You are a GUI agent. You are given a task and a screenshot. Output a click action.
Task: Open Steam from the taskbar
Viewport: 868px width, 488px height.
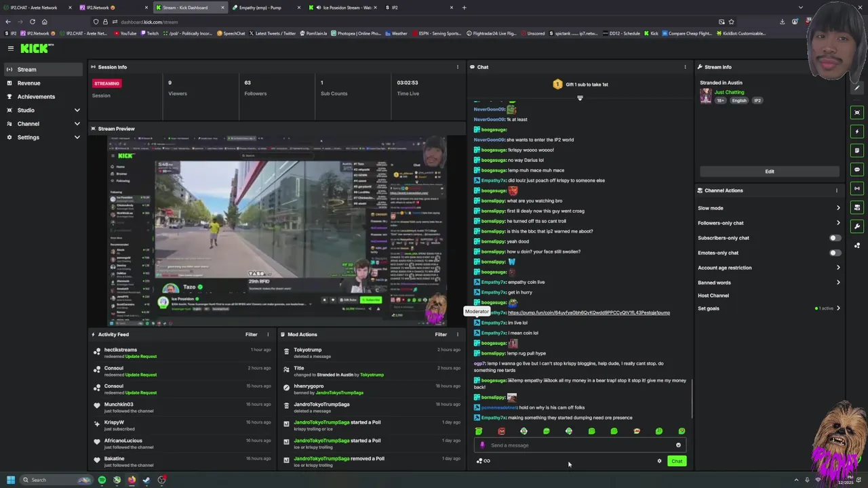tap(146, 480)
